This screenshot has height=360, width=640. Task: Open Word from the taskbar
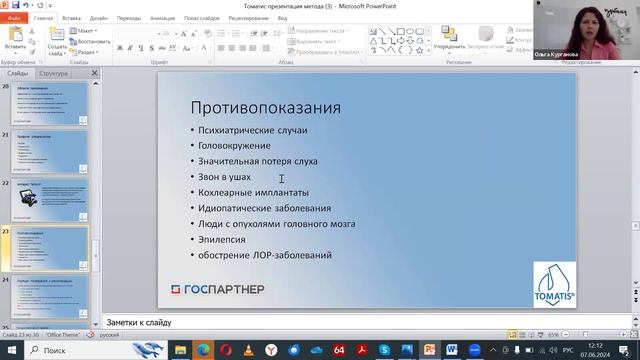coord(451,350)
